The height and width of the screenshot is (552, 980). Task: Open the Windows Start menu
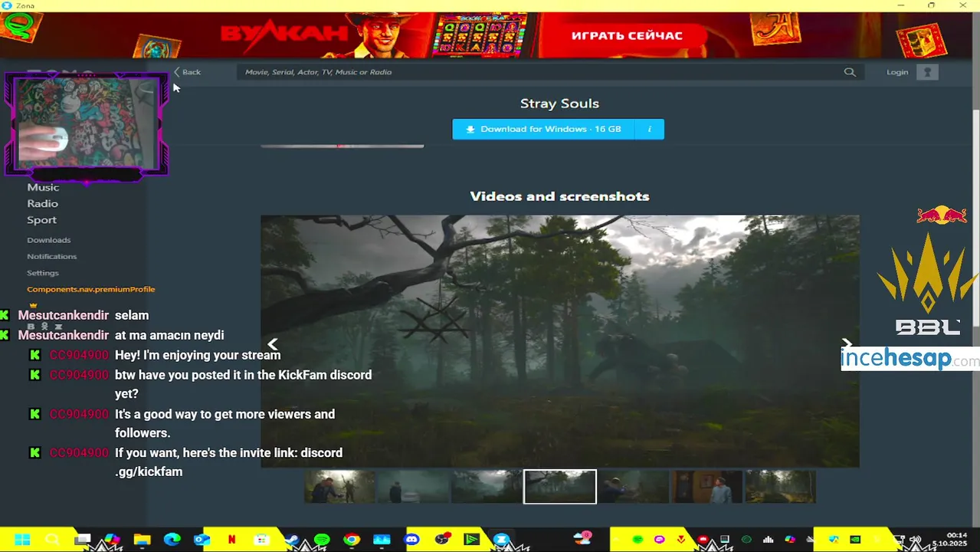point(22,539)
